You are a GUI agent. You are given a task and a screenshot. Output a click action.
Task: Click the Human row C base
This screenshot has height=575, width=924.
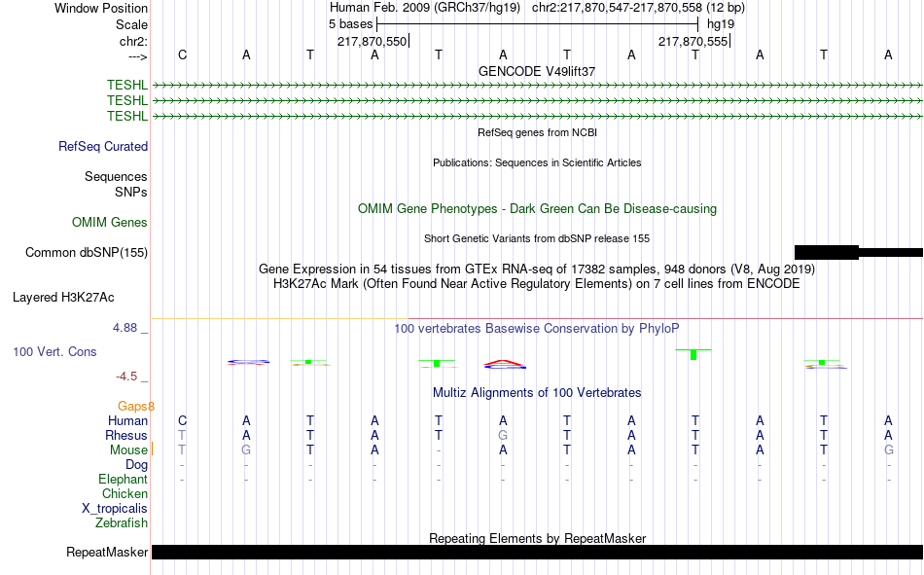[x=183, y=420]
